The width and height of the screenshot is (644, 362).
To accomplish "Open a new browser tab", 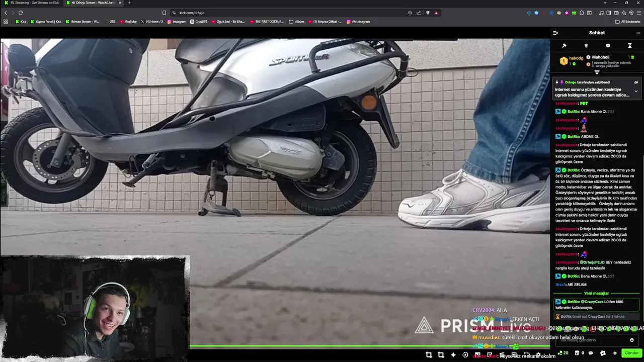I will [129, 3].
